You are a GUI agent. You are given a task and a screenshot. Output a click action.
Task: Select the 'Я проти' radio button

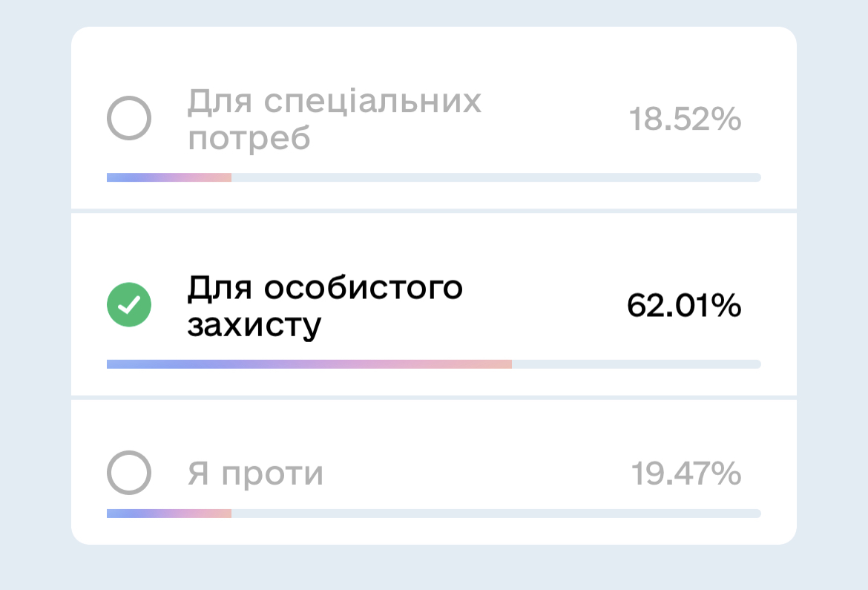pos(129,473)
